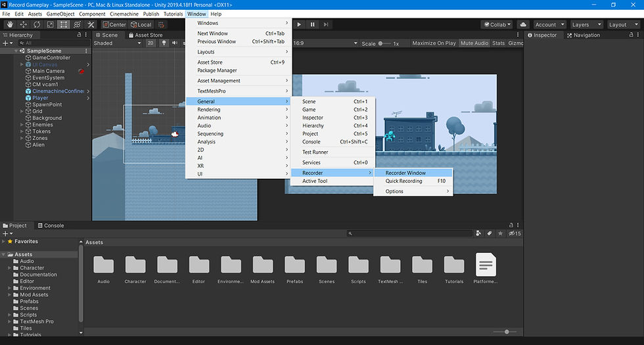Screen dimensions: 644x345
Task: Select the Inspector tab
Action: [x=542, y=35]
